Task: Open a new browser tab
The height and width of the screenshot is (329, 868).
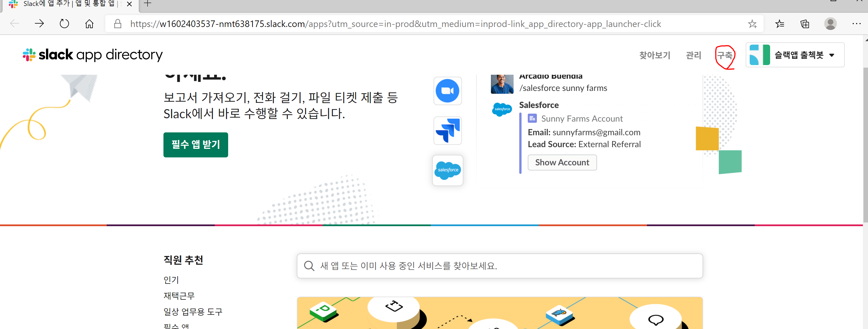Action: coord(147,4)
